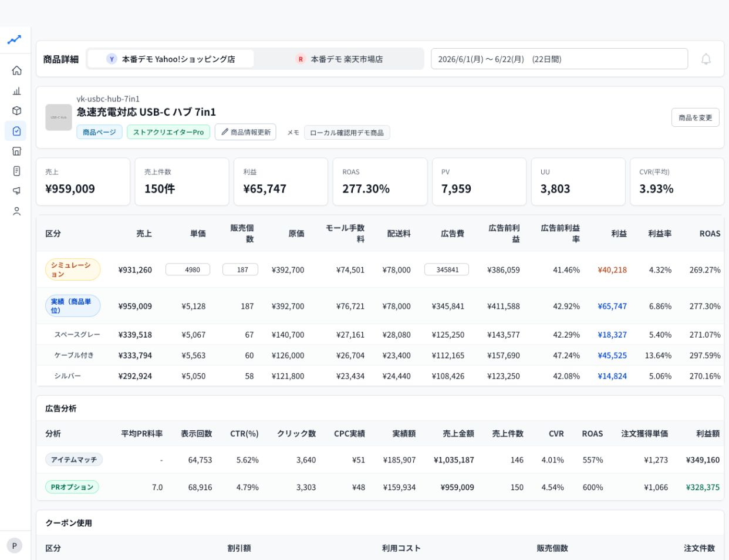This screenshot has width=729, height=560.
Task: Open the bar chart analytics sidebar icon
Action: [16, 91]
